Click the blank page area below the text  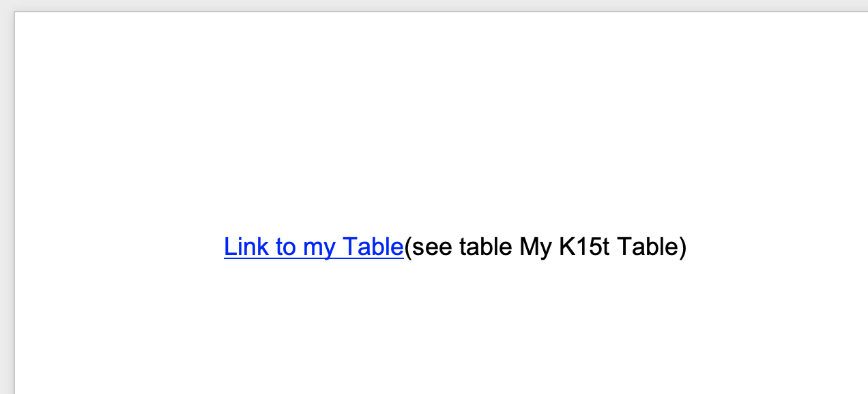437,327
